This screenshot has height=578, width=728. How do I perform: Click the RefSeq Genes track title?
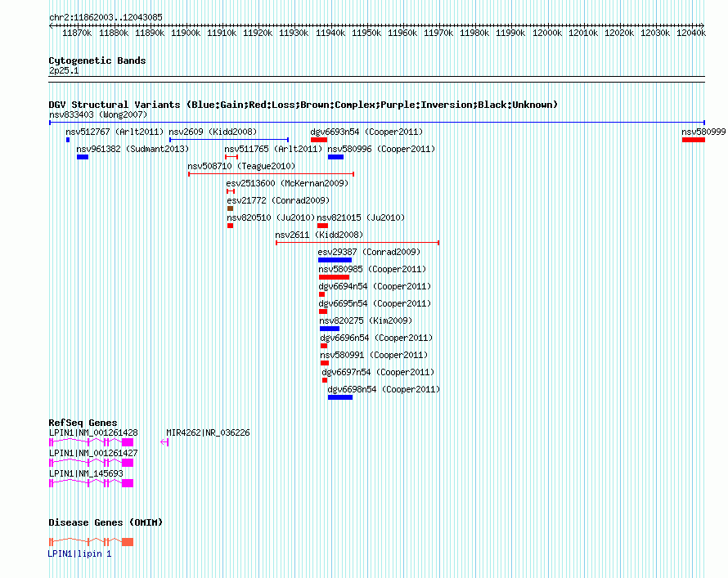coord(83,423)
